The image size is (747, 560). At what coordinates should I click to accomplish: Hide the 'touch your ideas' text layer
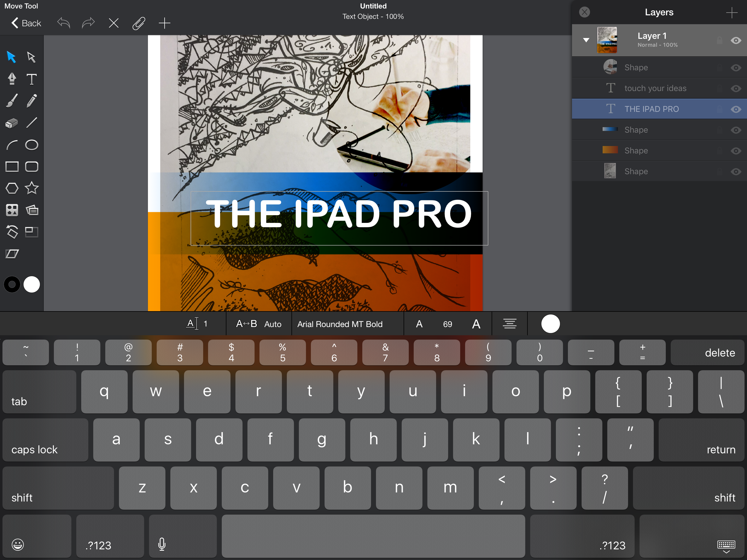click(736, 89)
